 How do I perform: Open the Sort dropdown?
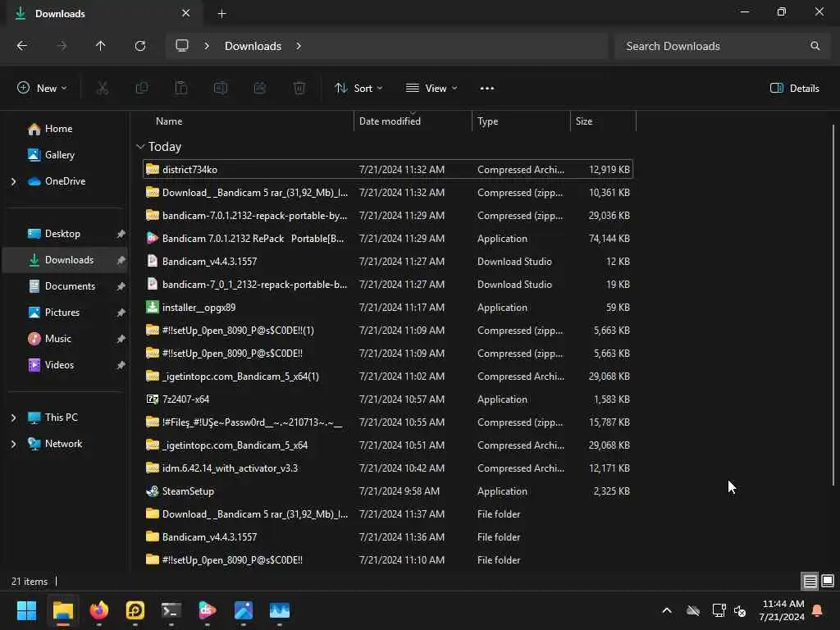coord(358,89)
